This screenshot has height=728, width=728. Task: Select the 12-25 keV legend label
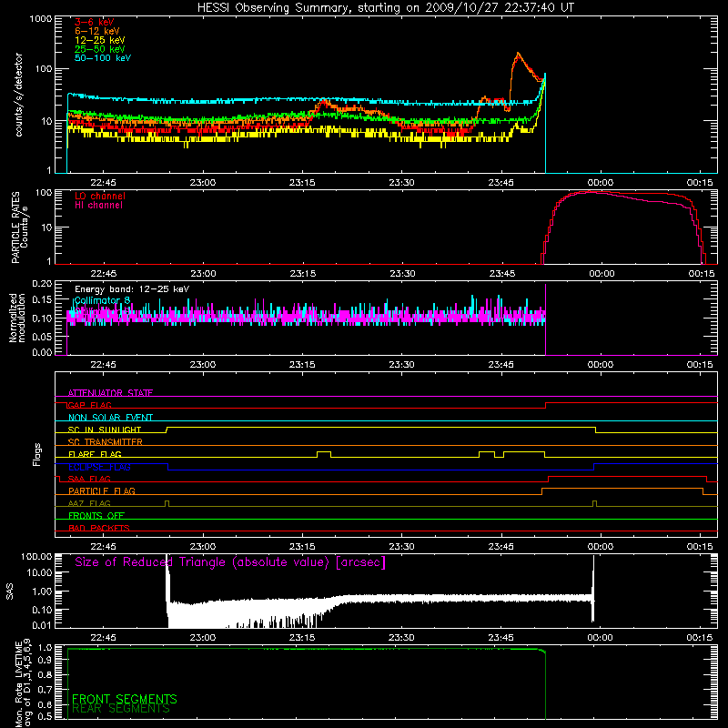coord(100,40)
